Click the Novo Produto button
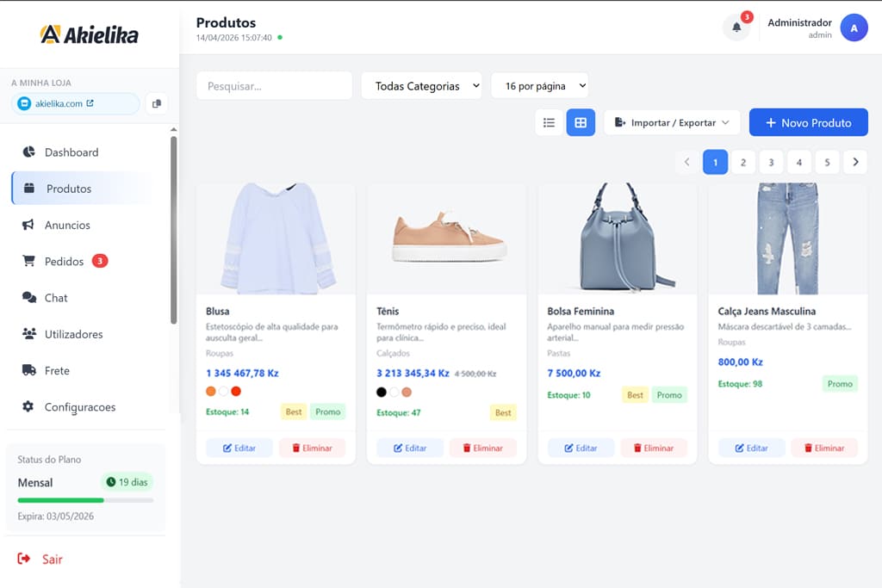This screenshot has width=882, height=588. coord(808,122)
